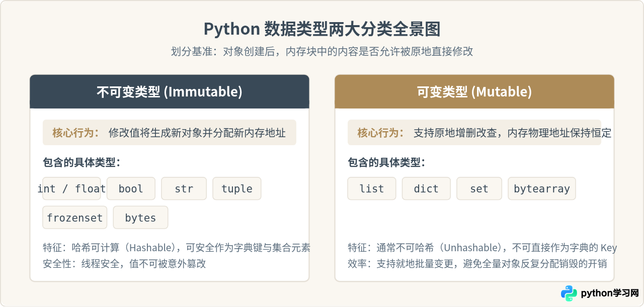Click the line '特征：通常不可哈希（Unhashable）'

(x=482, y=247)
